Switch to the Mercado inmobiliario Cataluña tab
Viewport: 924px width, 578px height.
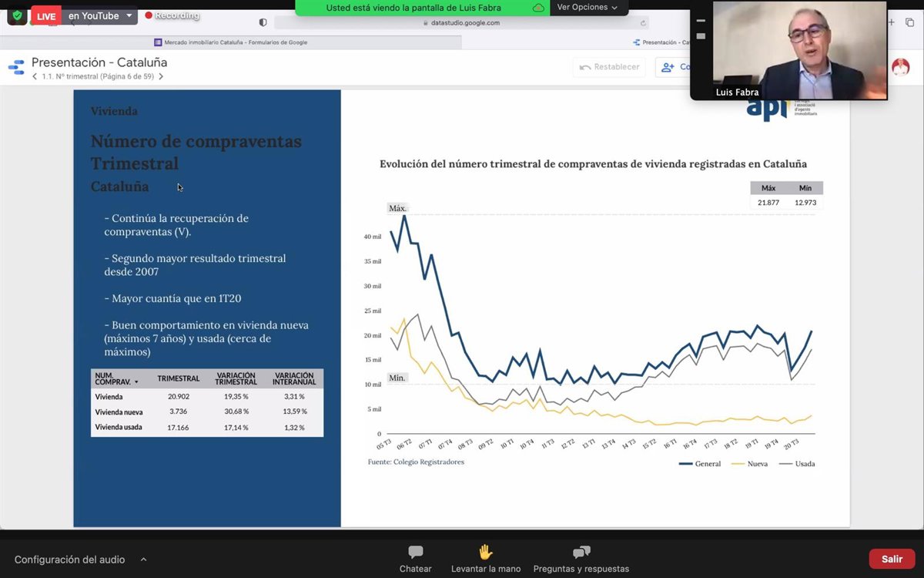231,42
